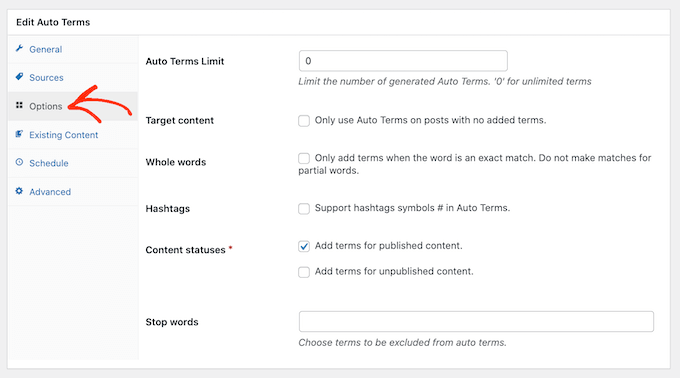Image resolution: width=680 pixels, height=378 pixels.
Task: Uncheck Add terms for published content
Action: (x=304, y=246)
